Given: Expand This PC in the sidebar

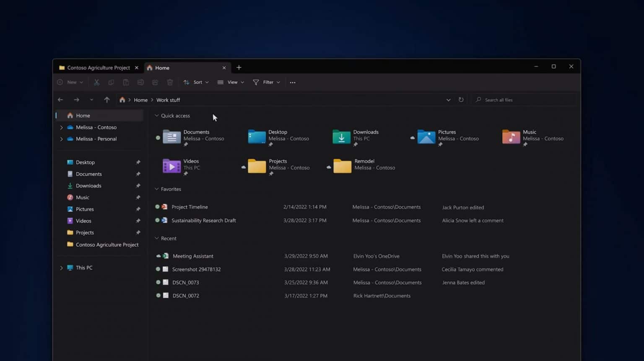Looking at the screenshot, I should (61, 268).
